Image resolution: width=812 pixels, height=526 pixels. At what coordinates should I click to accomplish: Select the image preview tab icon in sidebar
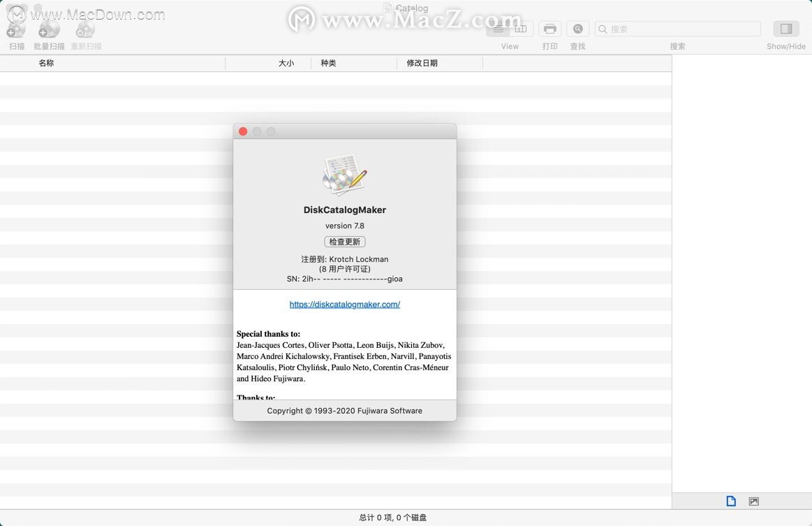[x=753, y=501]
